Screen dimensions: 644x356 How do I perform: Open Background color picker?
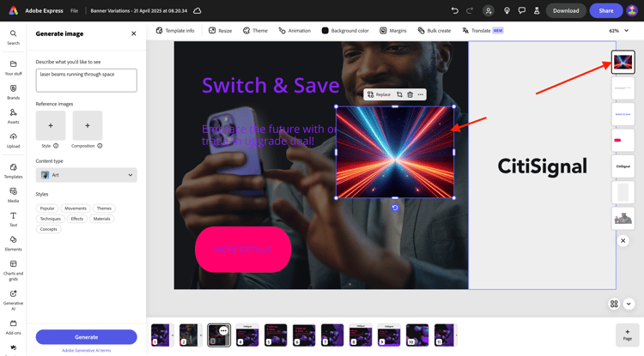click(345, 30)
